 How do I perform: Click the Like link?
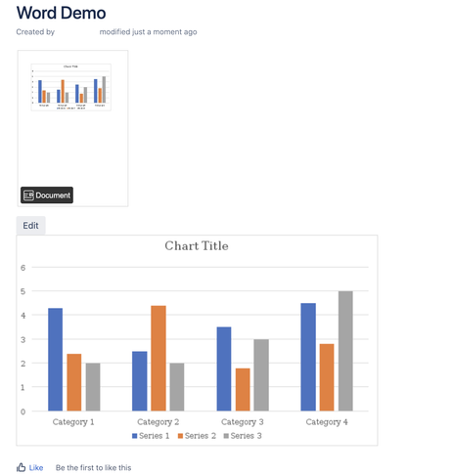pyautogui.click(x=36, y=467)
